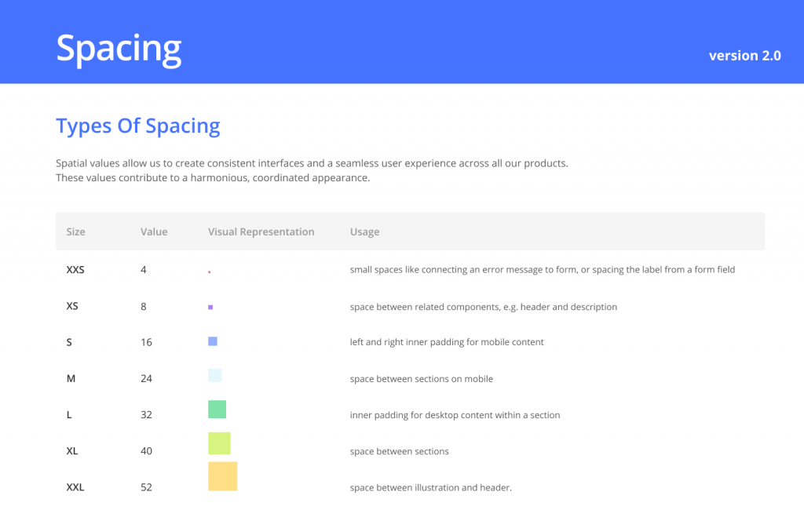Click the blue S spacing square
This screenshot has width=804, height=532.
pyautogui.click(x=213, y=341)
